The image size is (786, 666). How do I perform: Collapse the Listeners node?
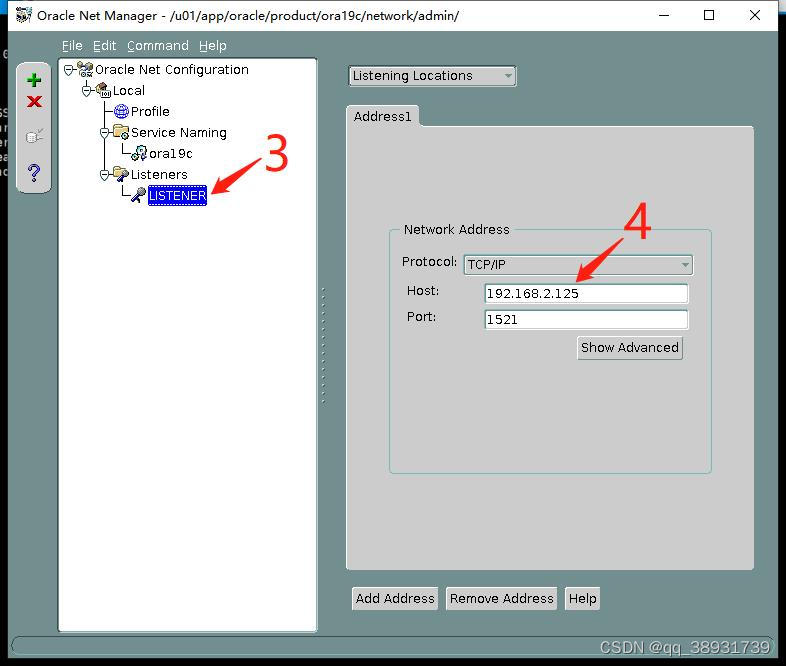tap(104, 175)
